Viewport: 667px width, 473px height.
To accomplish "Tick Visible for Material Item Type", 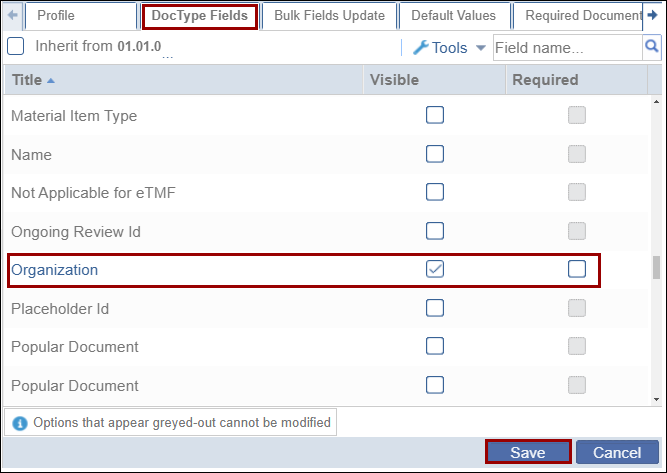I will click(x=435, y=115).
